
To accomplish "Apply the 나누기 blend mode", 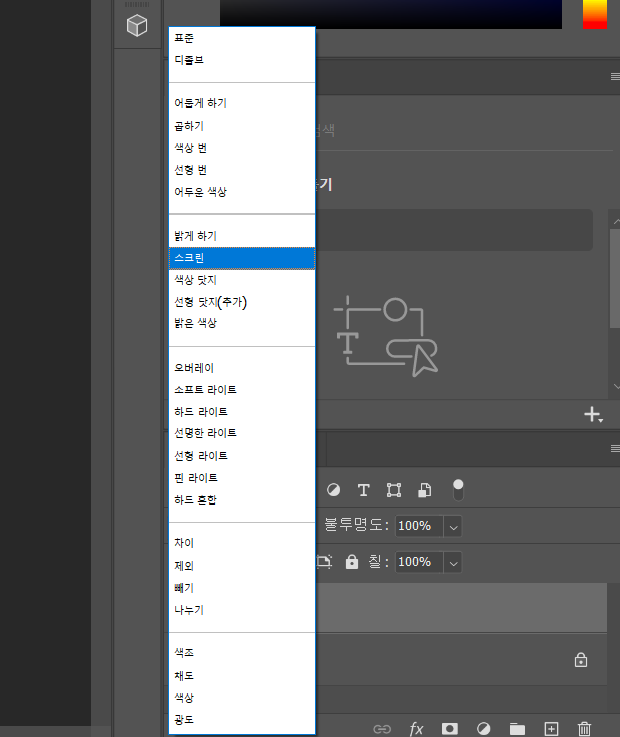I will point(242,610).
